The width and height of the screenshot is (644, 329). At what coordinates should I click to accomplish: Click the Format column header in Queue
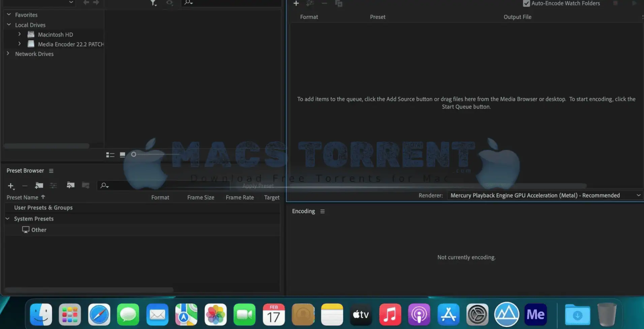309,17
